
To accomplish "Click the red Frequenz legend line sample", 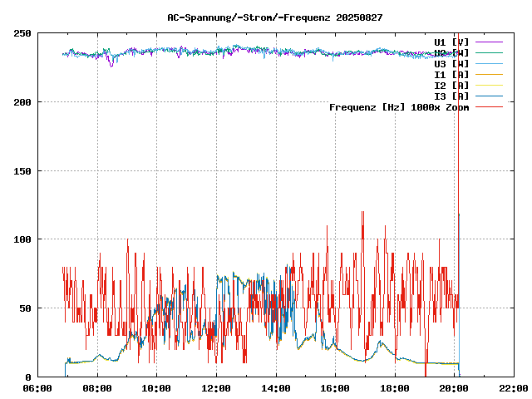I will point(490,106).
